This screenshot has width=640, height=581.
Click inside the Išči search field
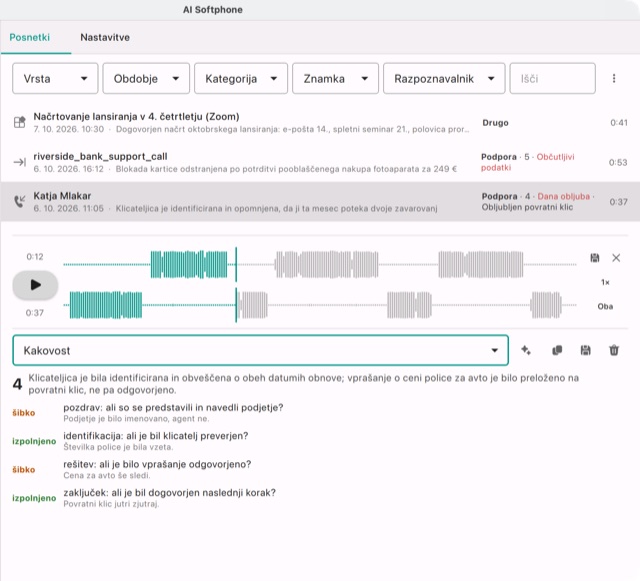(552, 78)
